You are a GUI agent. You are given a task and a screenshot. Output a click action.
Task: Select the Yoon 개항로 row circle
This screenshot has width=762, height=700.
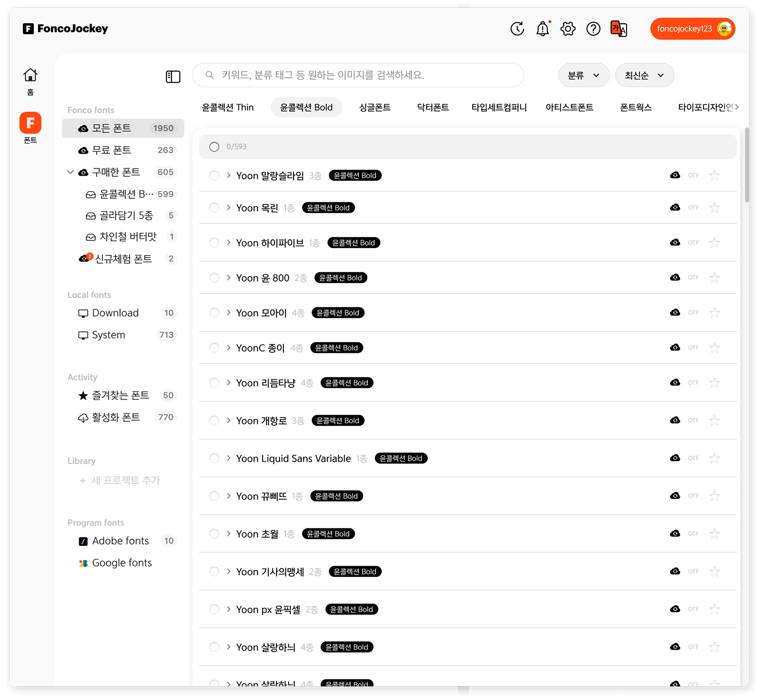214,420
